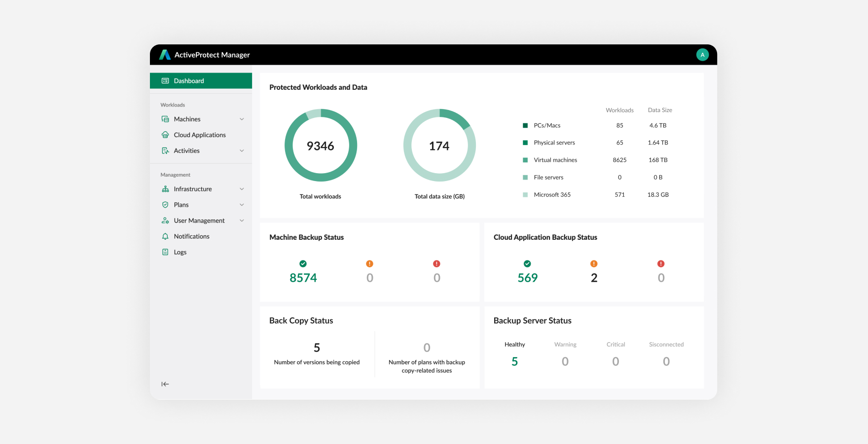Expand the Activities submenu chevron
868x444 pixels.
coord(242,150)
